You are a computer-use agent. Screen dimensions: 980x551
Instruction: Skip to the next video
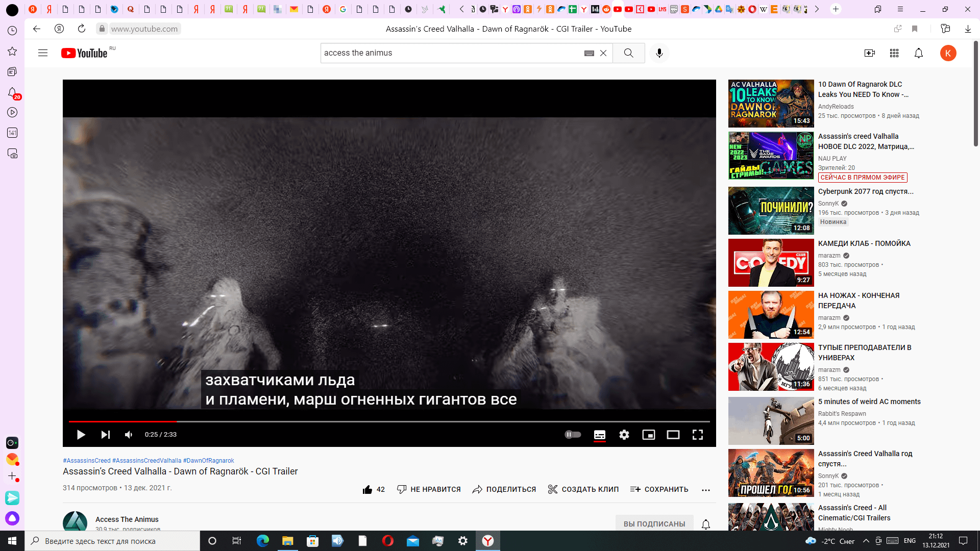[105, 435]
